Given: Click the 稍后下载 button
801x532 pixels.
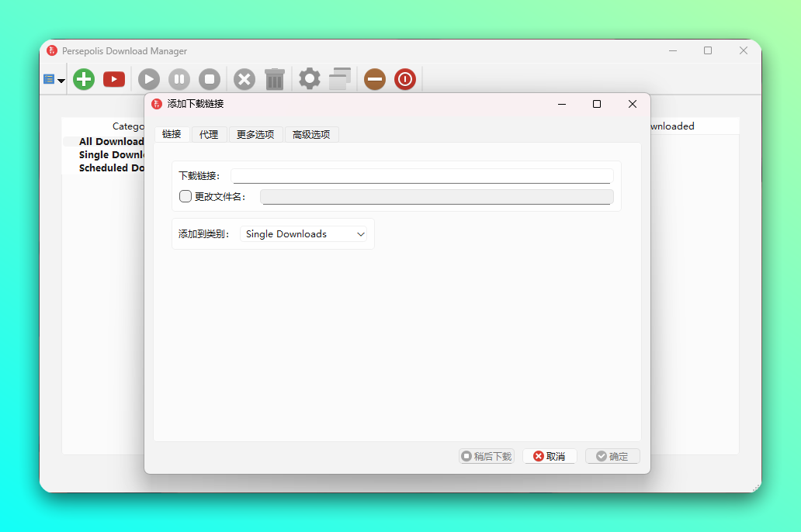Looking at the screenshot, I should [x=487, y=456].
